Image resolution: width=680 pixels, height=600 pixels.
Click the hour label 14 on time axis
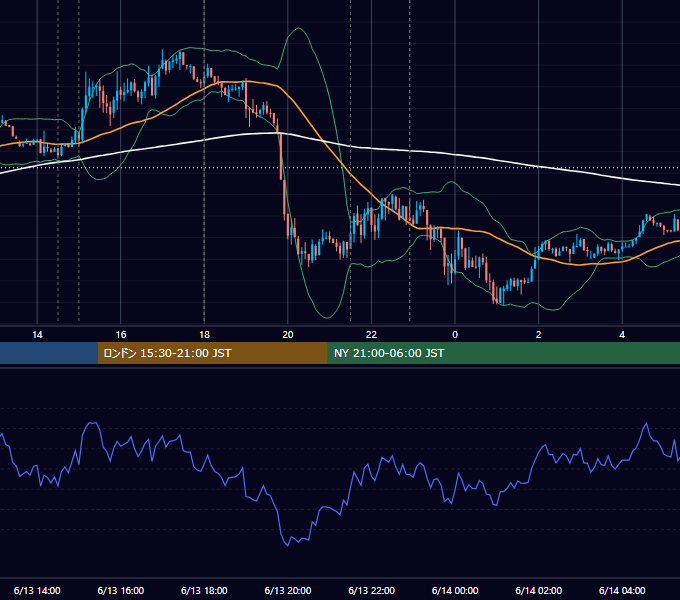coord(37,335)
